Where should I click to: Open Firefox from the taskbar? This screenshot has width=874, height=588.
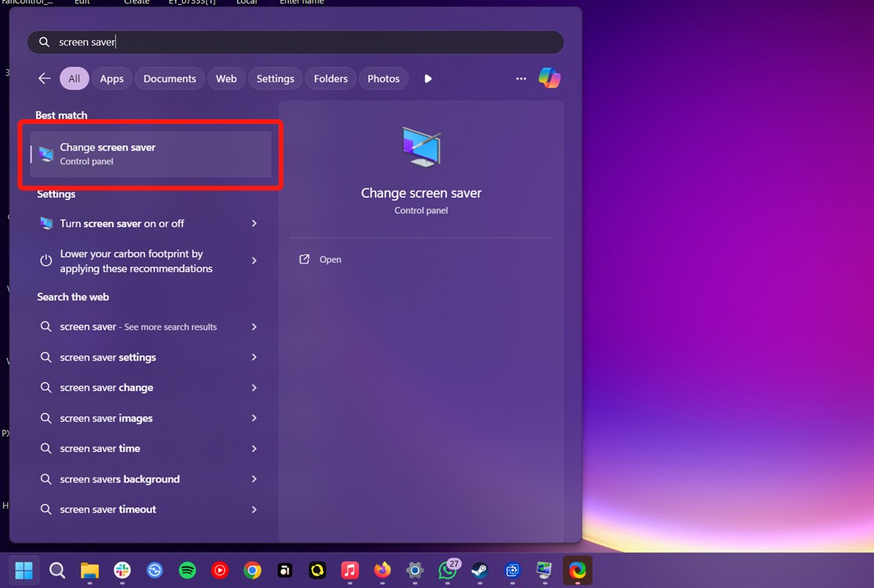382,570
